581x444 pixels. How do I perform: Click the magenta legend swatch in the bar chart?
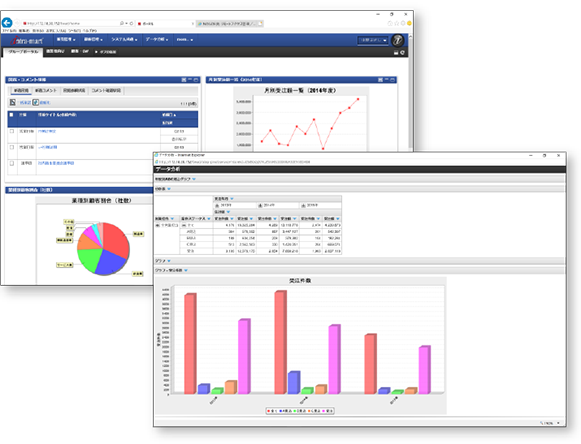pyautogui.click(x=324, y=411)
